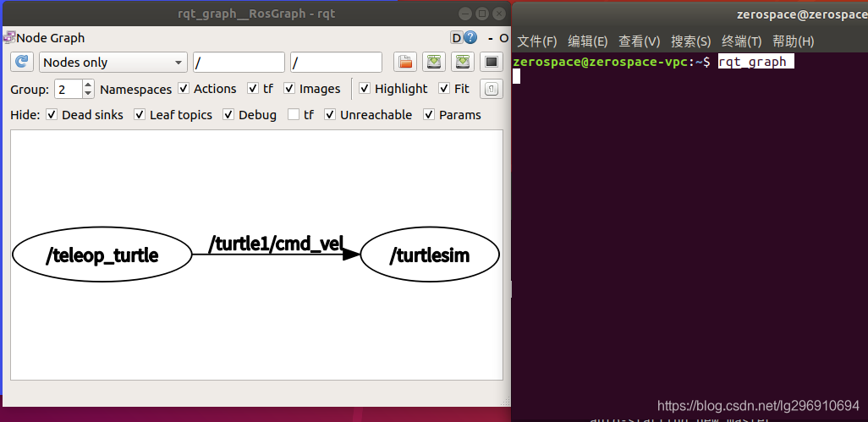Toggle the tf grouping checkbox before Images
This screenshot has width=868, height=422.
(x=253, y=89)
